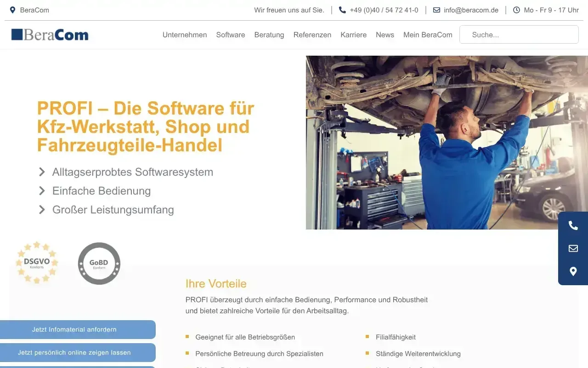Screen dimensions: 588x368
Task: Click the DSGVO Konform badge
Action: pos(37,263)
